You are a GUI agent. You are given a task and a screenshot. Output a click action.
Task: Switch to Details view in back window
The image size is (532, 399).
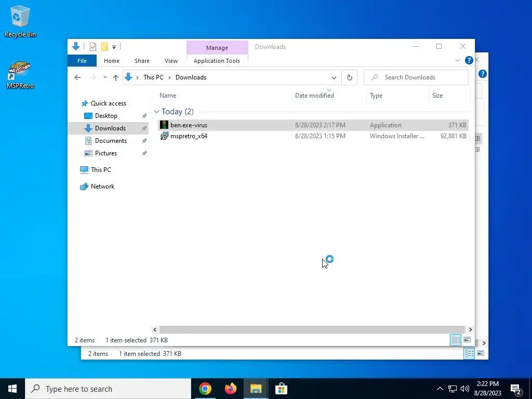point(469,353)
